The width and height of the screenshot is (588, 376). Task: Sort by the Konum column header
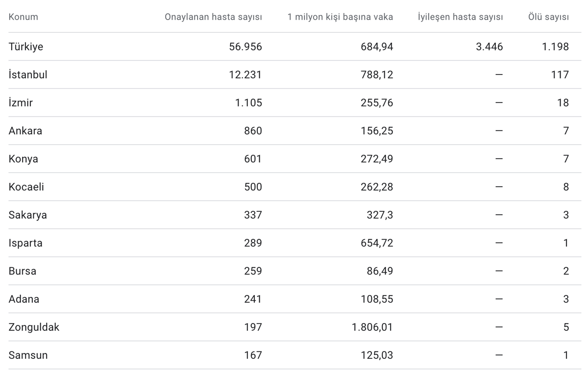click(x=23, y=17)
